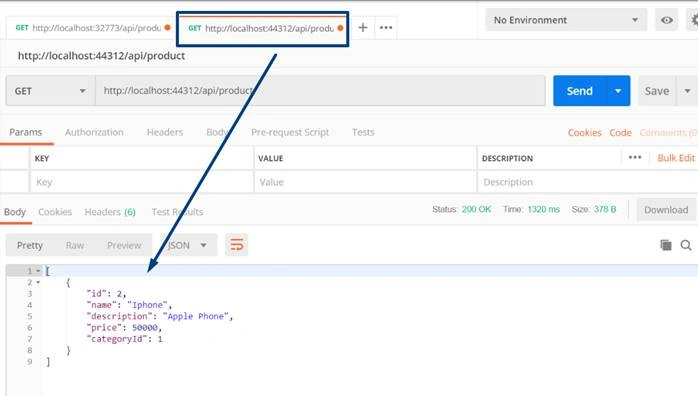The width and height of the screenshot is (698, 396).
Task: Click the 200 OK status text
Action: tap(476, 209)
